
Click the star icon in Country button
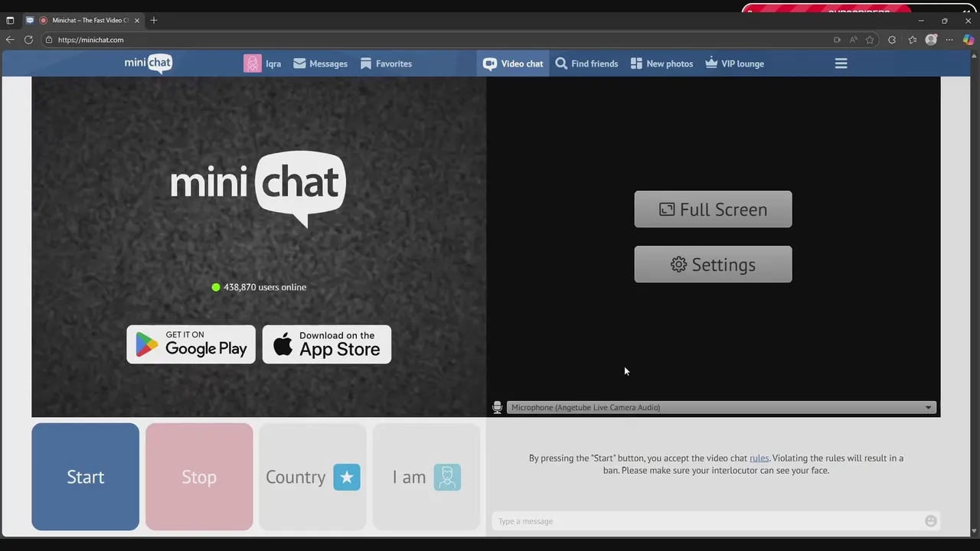pos(347,477)
